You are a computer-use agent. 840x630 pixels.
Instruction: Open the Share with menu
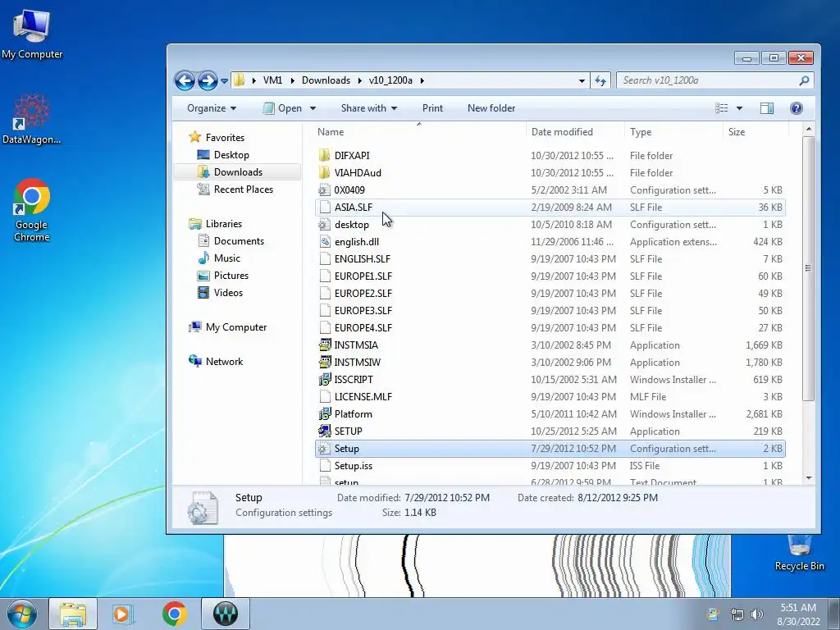(369, 108)
